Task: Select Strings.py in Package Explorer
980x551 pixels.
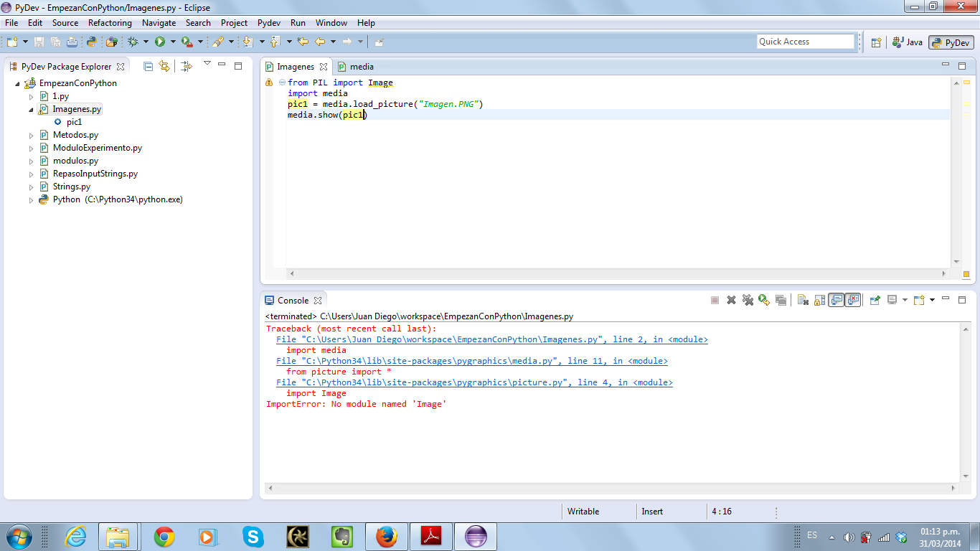Action: coord(71,187)
